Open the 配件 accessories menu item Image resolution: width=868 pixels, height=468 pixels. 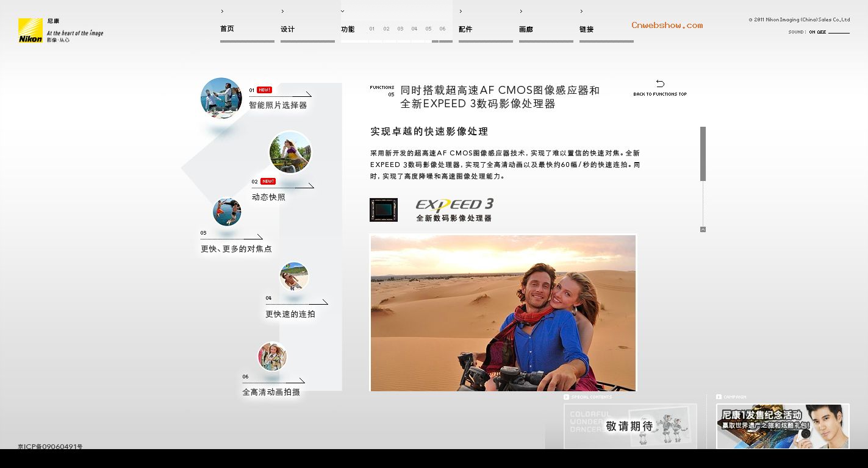(465, 29)
